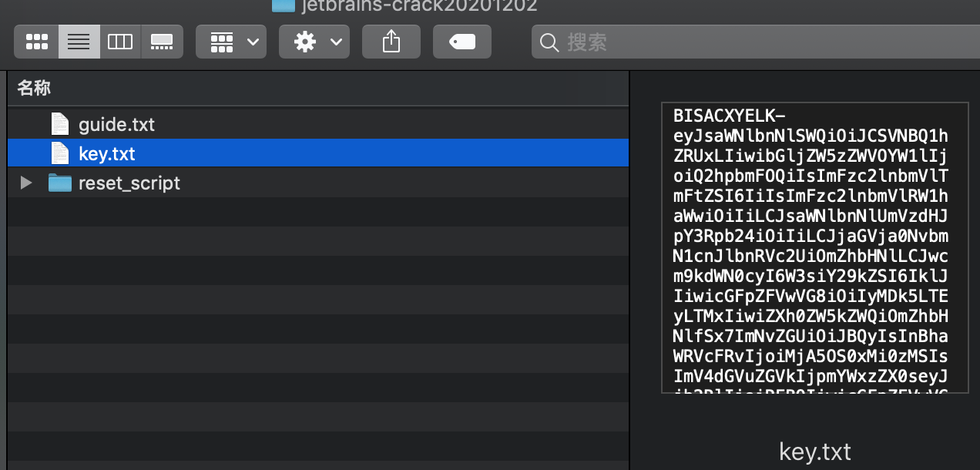980x470 pixels.
Task: Click the search field
Action: tap(756, 42)
